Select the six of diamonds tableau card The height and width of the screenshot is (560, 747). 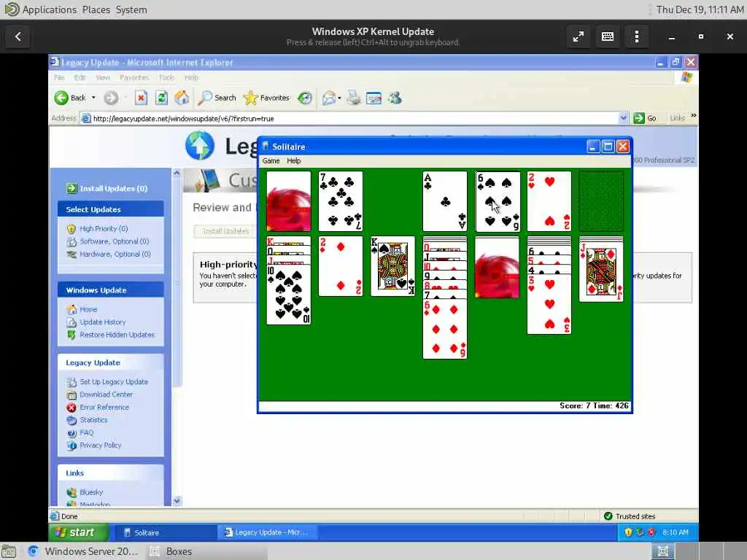tap(445, 329)
